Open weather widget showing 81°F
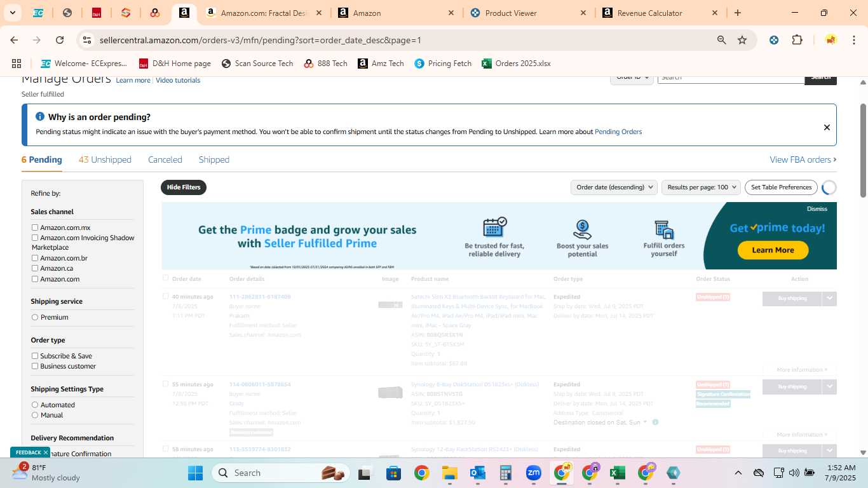868x488 pixels. point(44,472)
